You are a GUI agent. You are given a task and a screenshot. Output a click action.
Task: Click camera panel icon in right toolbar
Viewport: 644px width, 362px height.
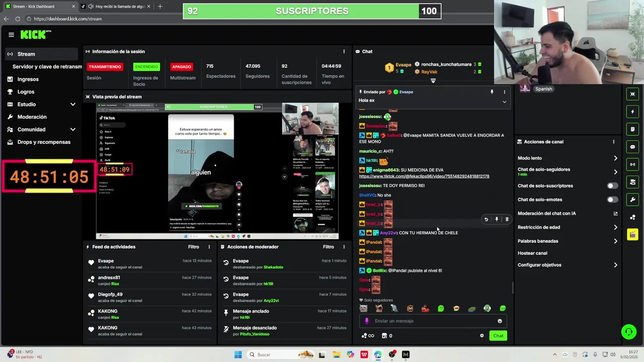632,182
